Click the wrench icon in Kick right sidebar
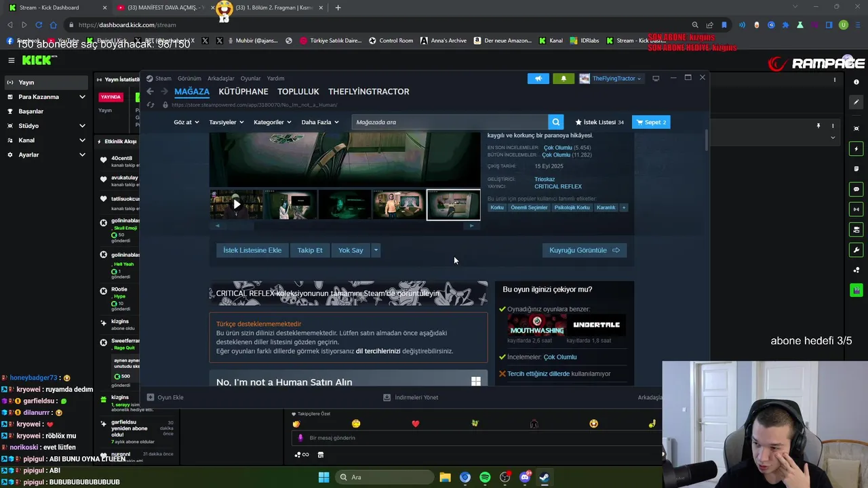Image resolution: width=868 pixels, height=488 pixels. [x=856, y=250]
